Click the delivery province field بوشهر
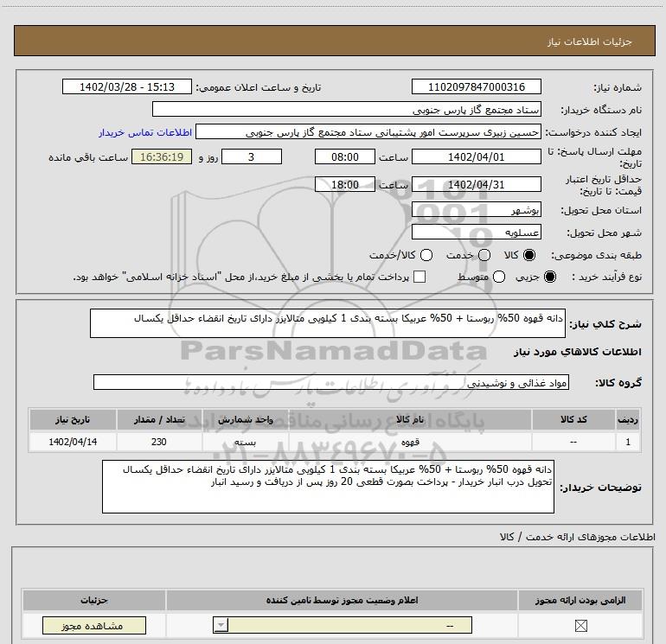The image size is (666, 644). (x=476, y=210)
